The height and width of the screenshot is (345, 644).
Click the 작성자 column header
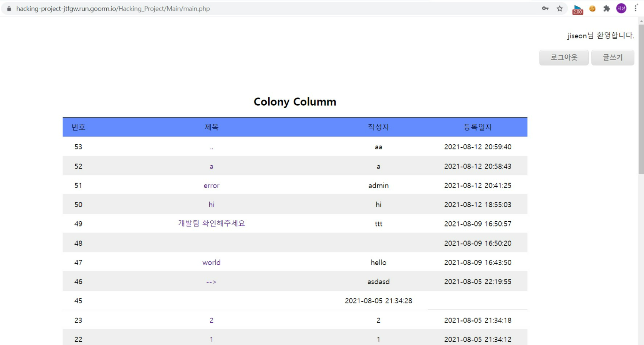[x=378, y=127]
